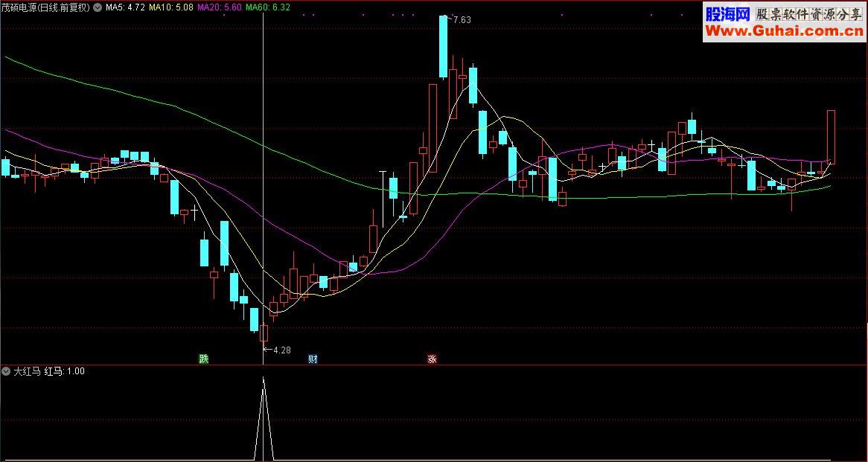Open the 股海网 site logo link
The width and height of the screenshot is (868, 462).
pos(727,14)
